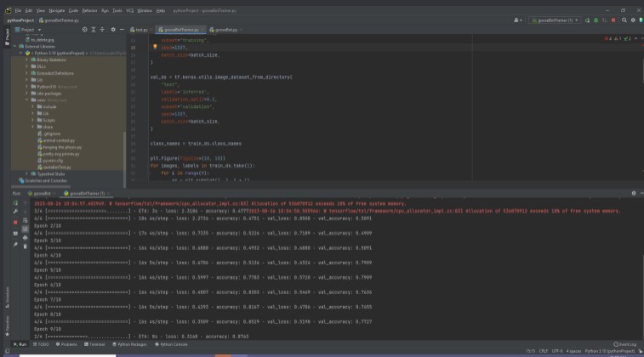This screenshot has width=644, height=357.
Task: Expand the Binary Skeletons node
Action: [x=26, y=59]
